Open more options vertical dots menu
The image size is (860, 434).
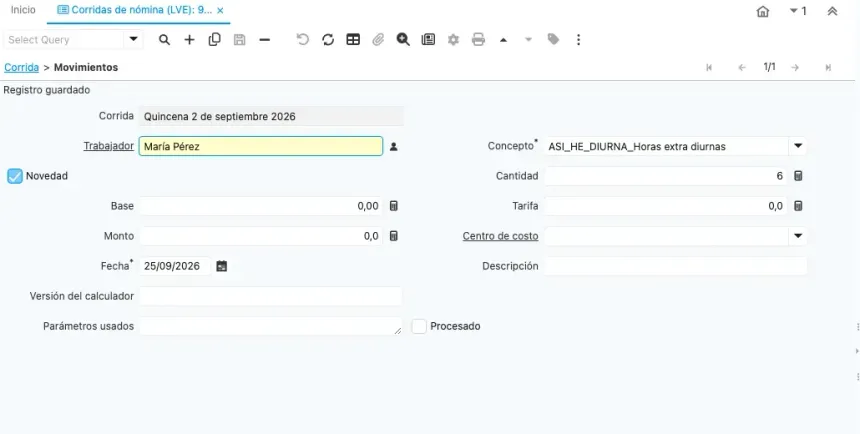coord(578,40)
